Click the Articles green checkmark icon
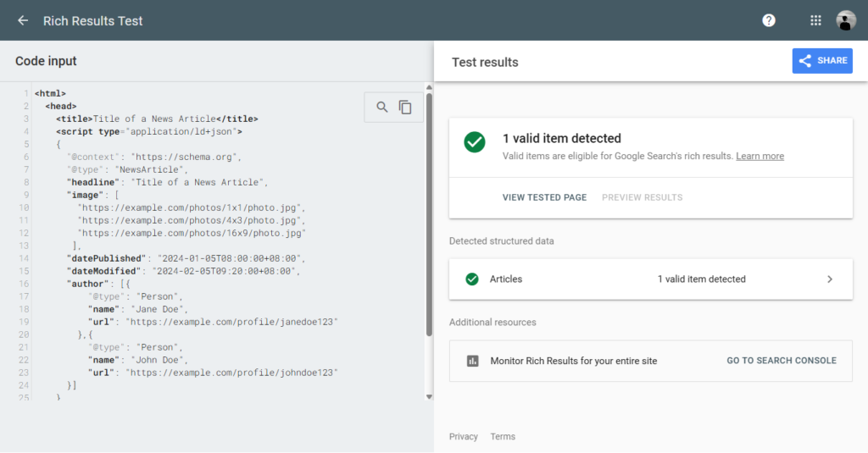The height and width of the screenshot is (453, 868). (472, 279)
